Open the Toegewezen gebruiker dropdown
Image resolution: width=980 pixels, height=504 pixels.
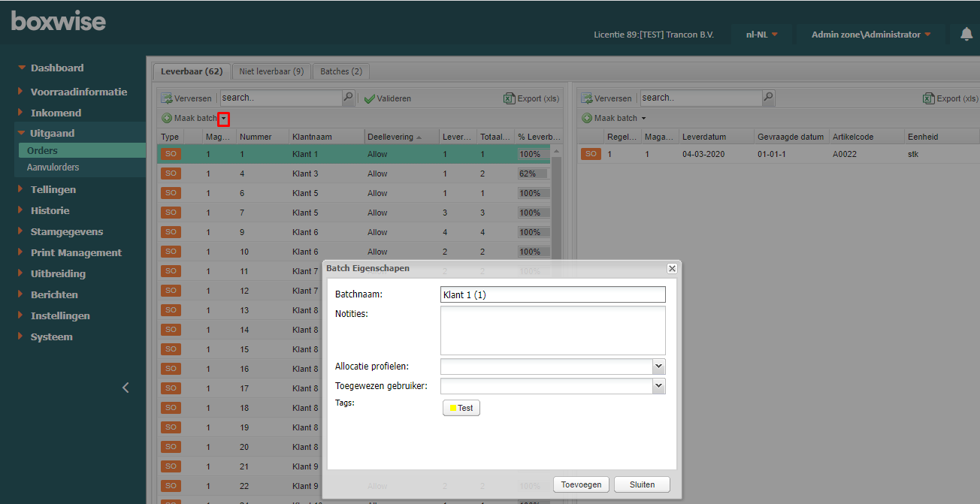658,385
